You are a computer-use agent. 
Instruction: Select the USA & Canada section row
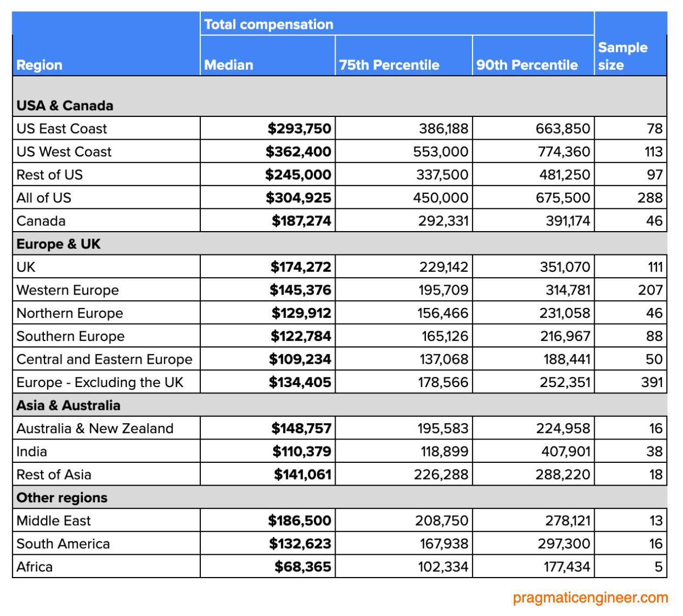(x=64, y=106)
